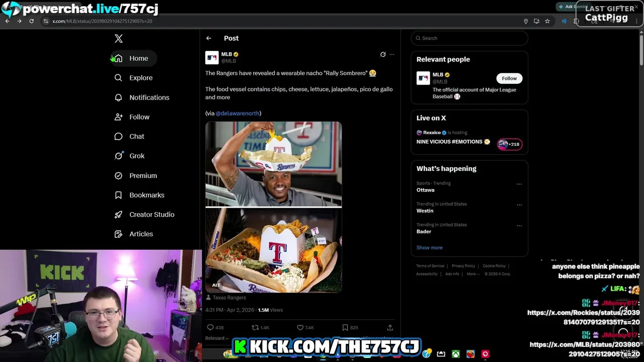This screenshot has width=644, height=362.
Task: Open the Xbox app in the taskbar
Action: coord(455,354)
